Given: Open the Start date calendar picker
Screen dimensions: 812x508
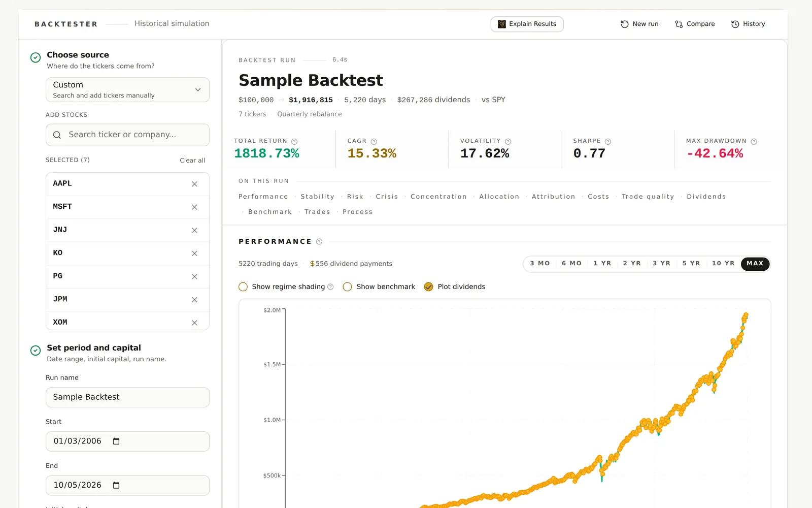Looking at the screenshot, I should 116,441.
